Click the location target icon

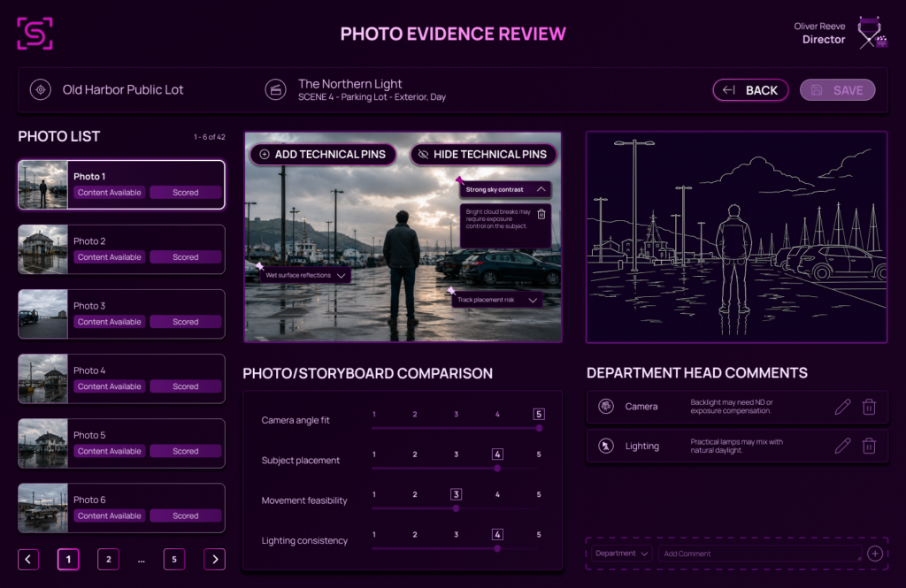coord(41,89)
